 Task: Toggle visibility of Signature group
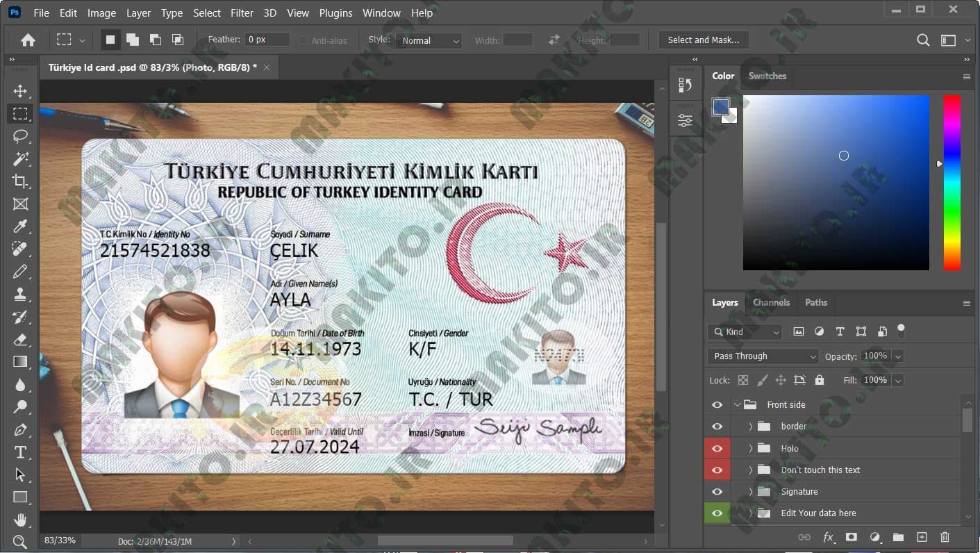coord(717,491)
